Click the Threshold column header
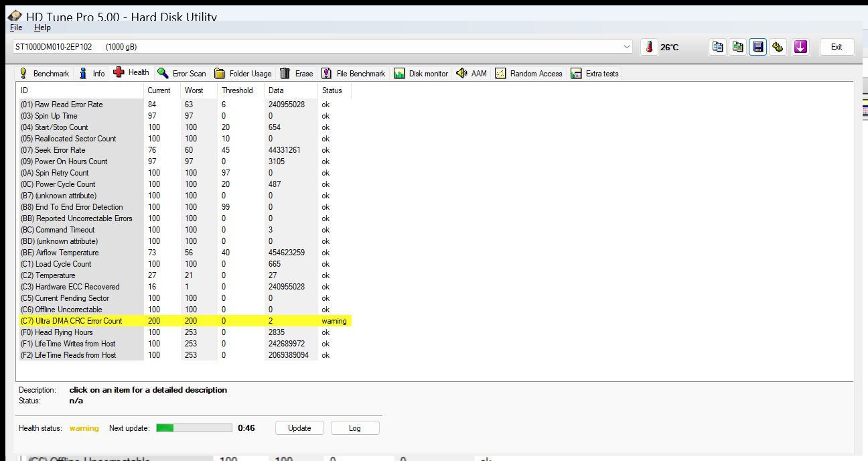The height and width of the screenshot is (461, 868). point(240,90)
